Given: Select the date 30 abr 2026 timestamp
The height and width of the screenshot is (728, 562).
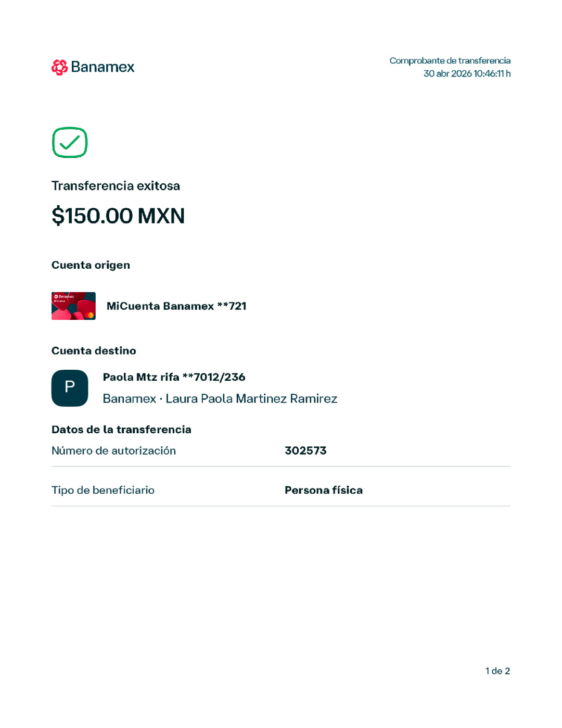Looking at the screenshot, I should tap(467, 73).
